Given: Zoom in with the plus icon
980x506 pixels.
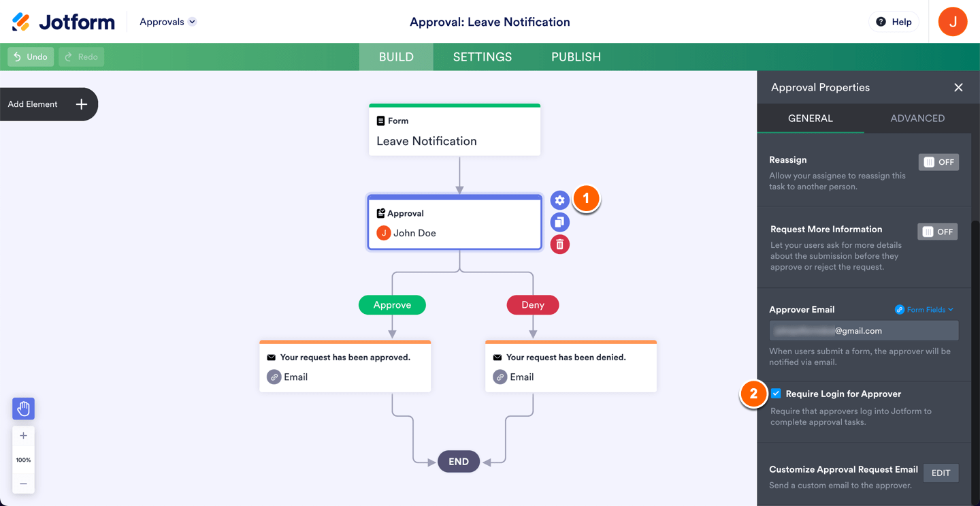Looking at the screenshot, I should point(23,436).
